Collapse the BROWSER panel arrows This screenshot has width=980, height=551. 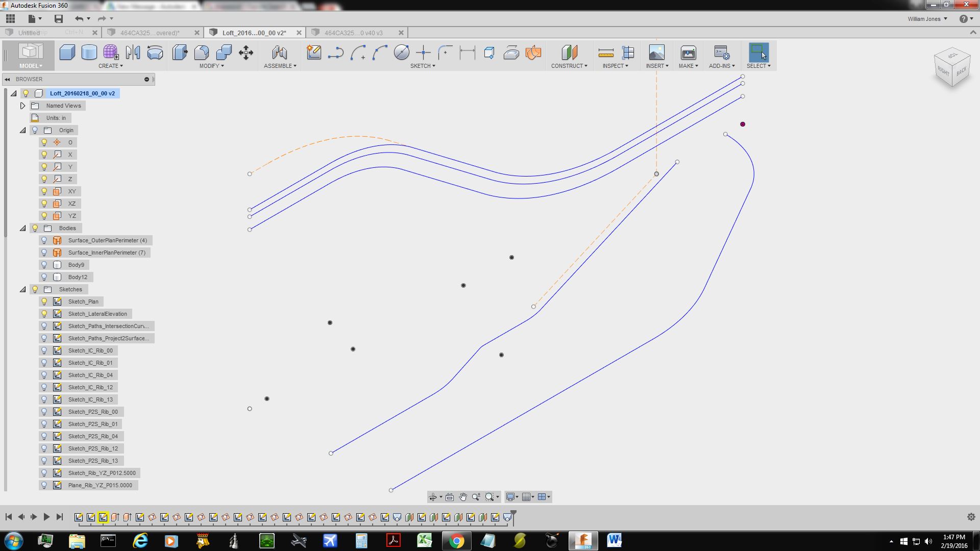pyautogui.click(x=8, y=79)
